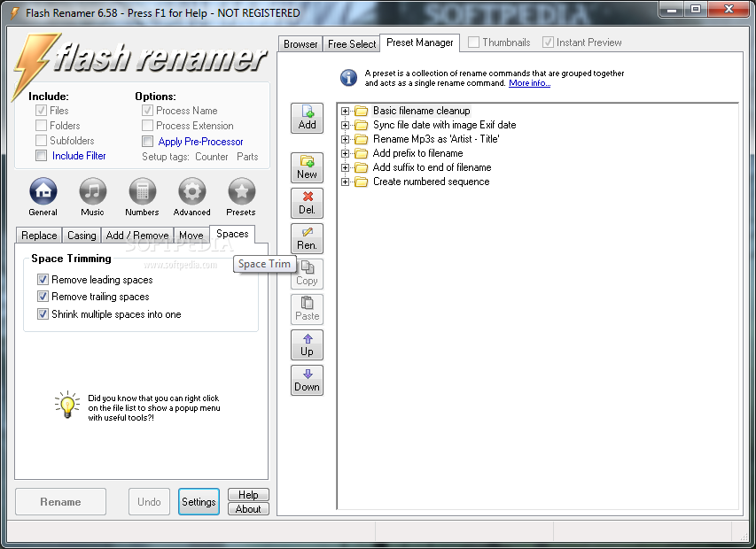Create a New preset folder
756x549 pixels.
308,167
